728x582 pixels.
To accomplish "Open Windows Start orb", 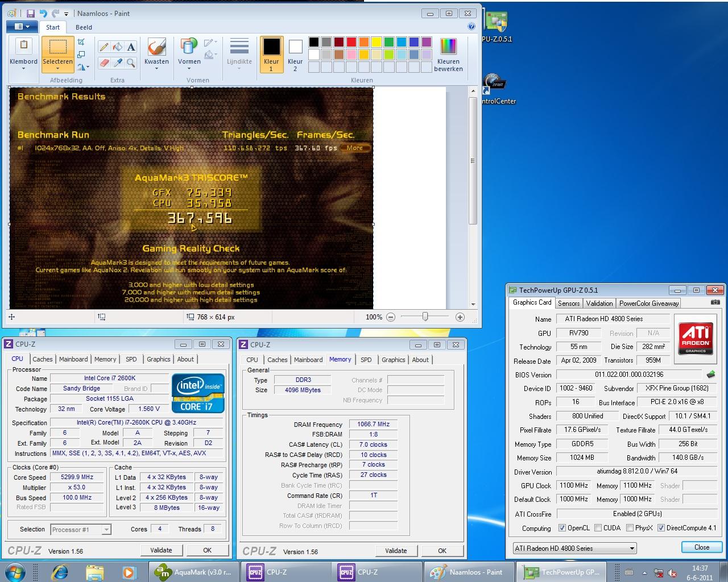I will pyautogui.click(x=15, y=572).
